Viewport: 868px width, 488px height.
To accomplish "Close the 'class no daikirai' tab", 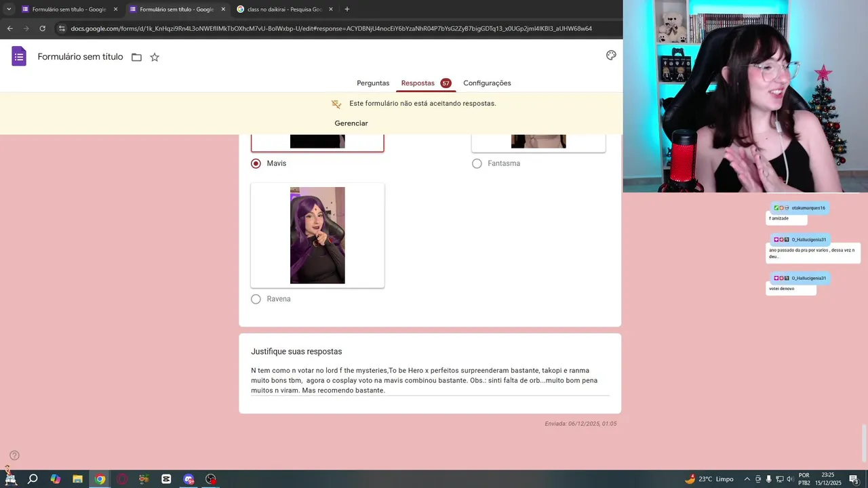I will pyautogui.click(x=331, y=9).
